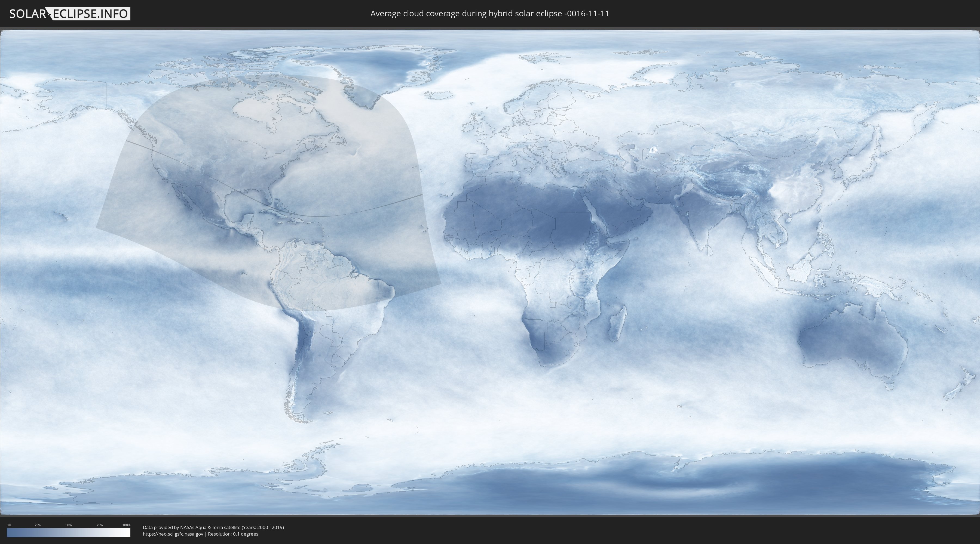Click the hybrid solar eclipse title text
This screenshot has width=980, height=544.
[490, 14]
